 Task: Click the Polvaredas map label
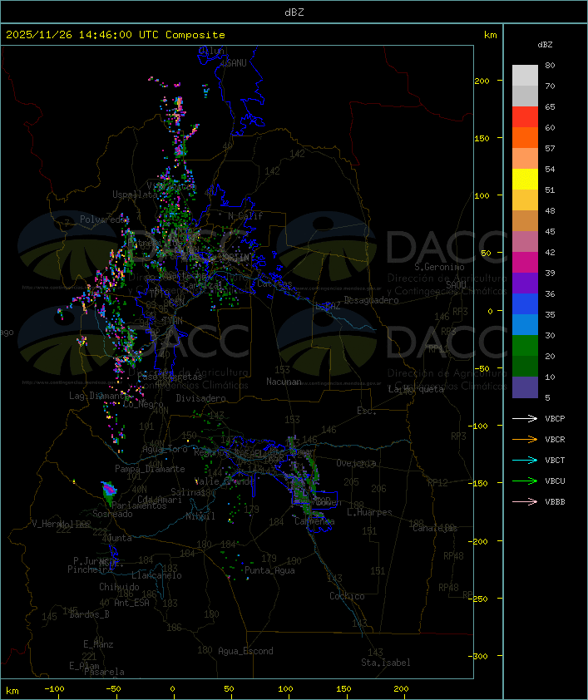[104, 219]
